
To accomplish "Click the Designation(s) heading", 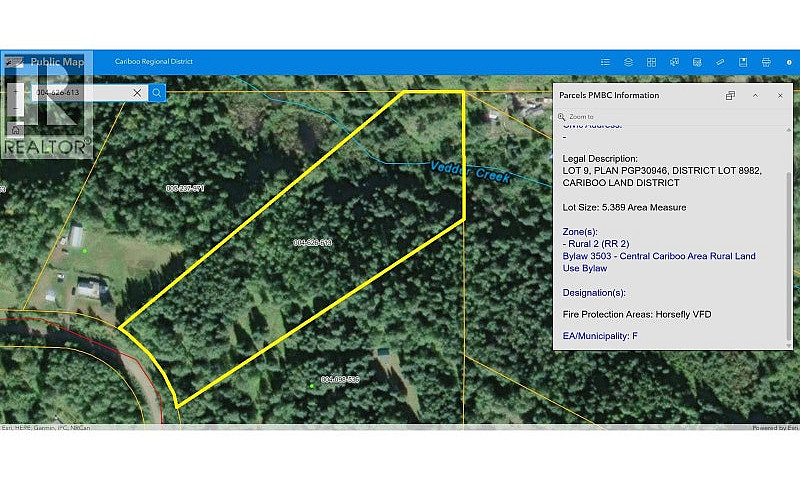I will 594,293.
